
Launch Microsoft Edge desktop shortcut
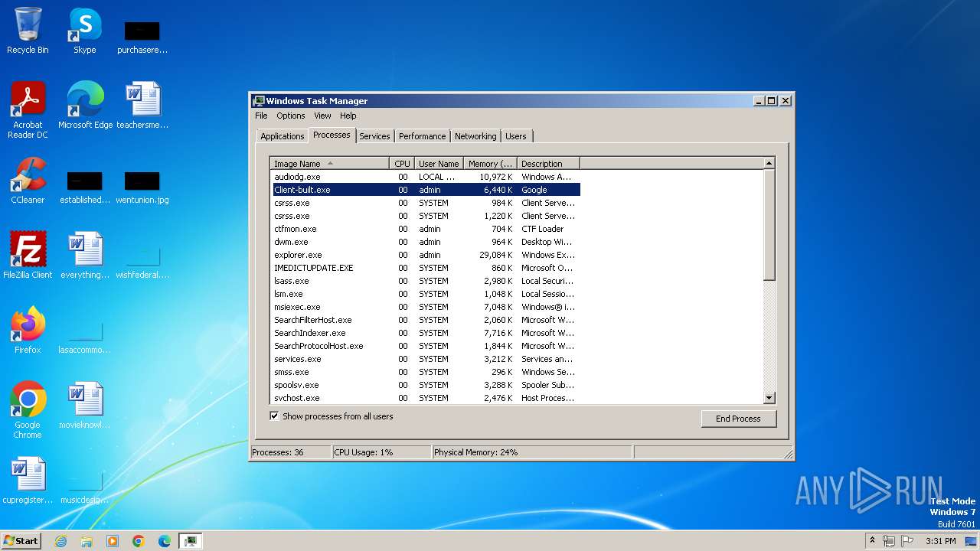(x=85, y=106)
